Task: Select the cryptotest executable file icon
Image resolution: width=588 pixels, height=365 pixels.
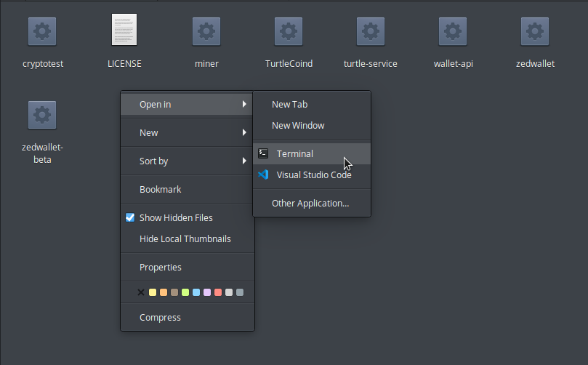Action: pos(42,31)
